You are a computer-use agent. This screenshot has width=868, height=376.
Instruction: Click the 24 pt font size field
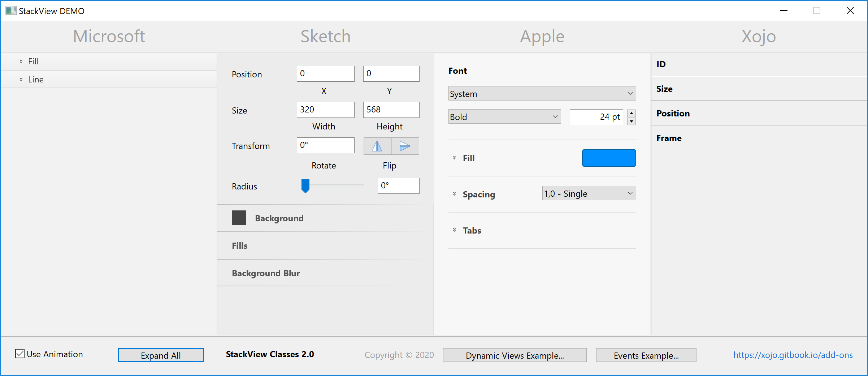596,117
